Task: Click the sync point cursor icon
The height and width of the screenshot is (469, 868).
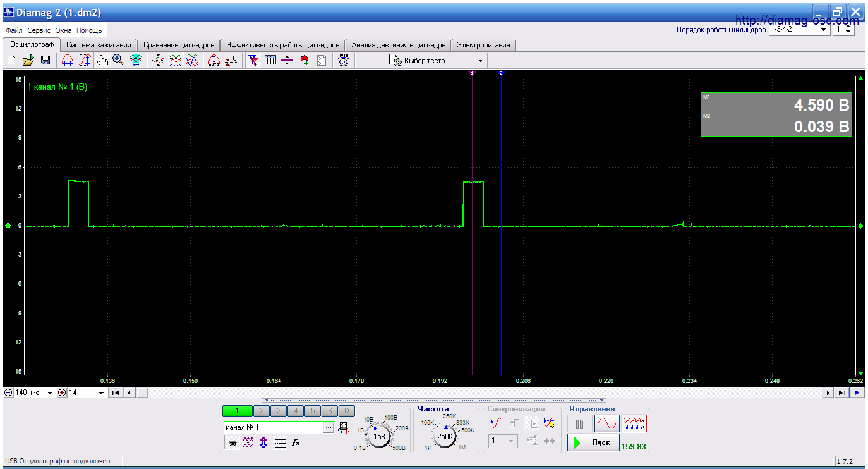Action: coord(549,423)
